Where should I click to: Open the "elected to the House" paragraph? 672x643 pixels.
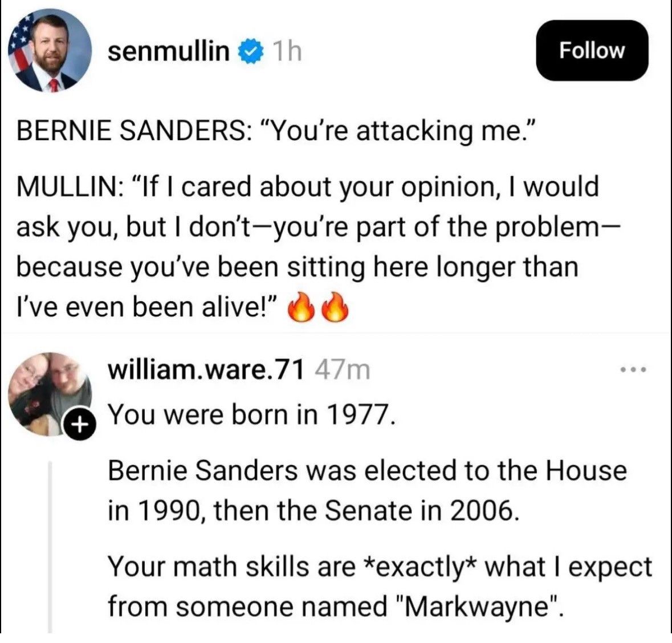367,491
